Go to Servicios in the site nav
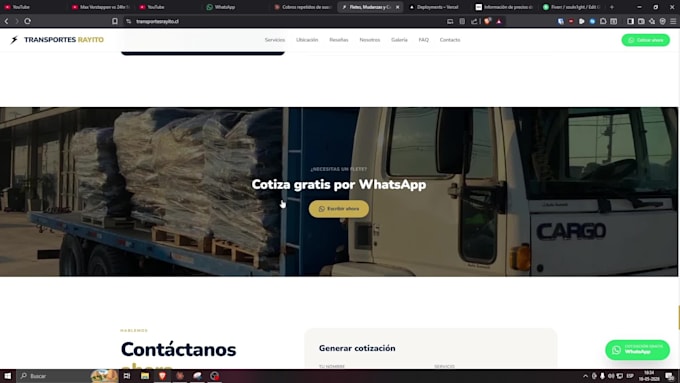 (x=275, y=40)
